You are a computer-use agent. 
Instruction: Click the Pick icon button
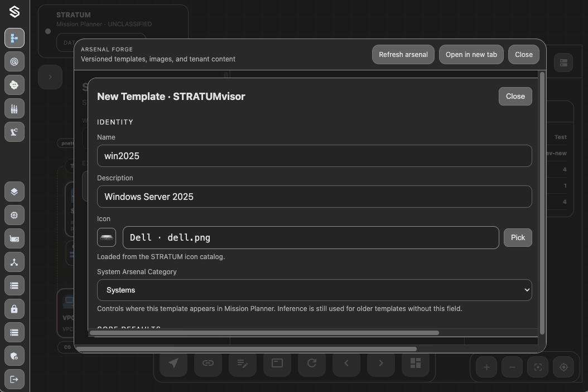518,238
